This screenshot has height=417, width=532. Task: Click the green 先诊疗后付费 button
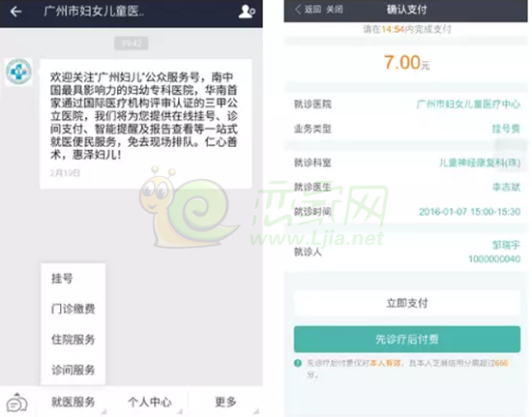pyautogui.click(x=407, y=340)
